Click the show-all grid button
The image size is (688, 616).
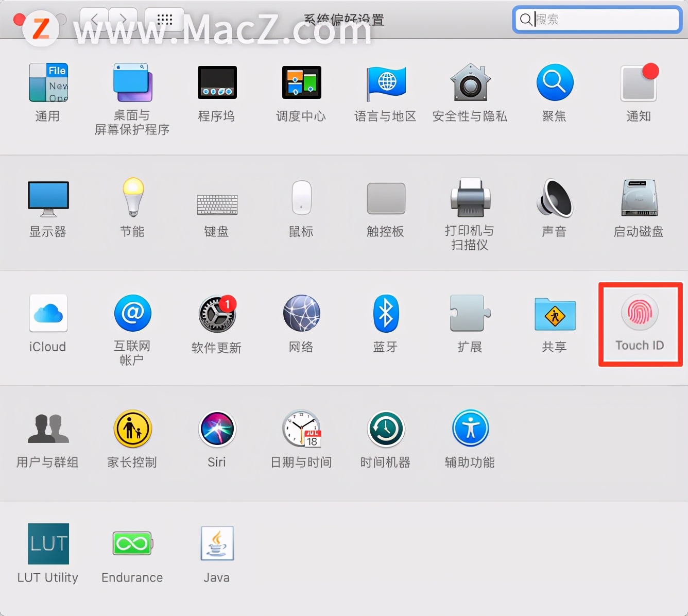[x=164, y=20]
